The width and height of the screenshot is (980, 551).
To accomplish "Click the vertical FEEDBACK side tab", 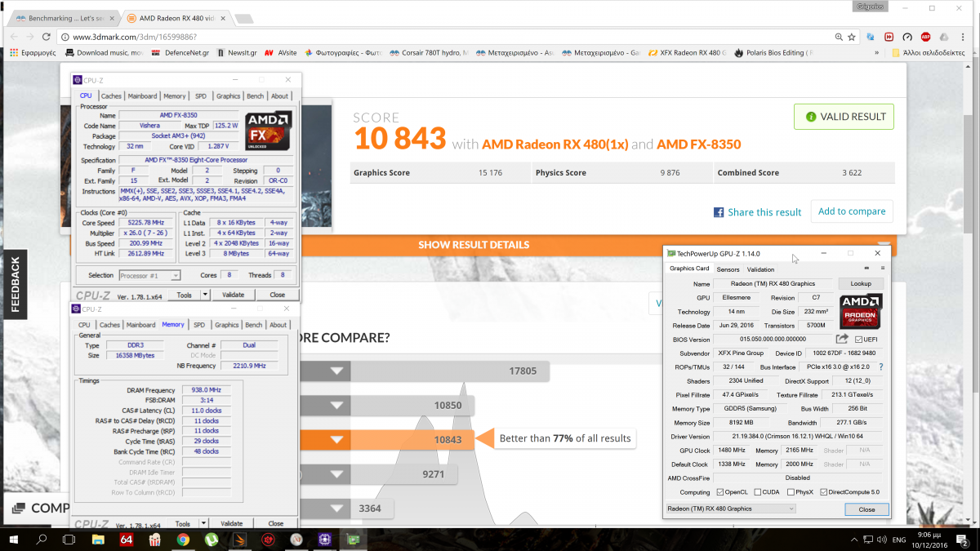I will pyautogui.click(x=15, y=283).
